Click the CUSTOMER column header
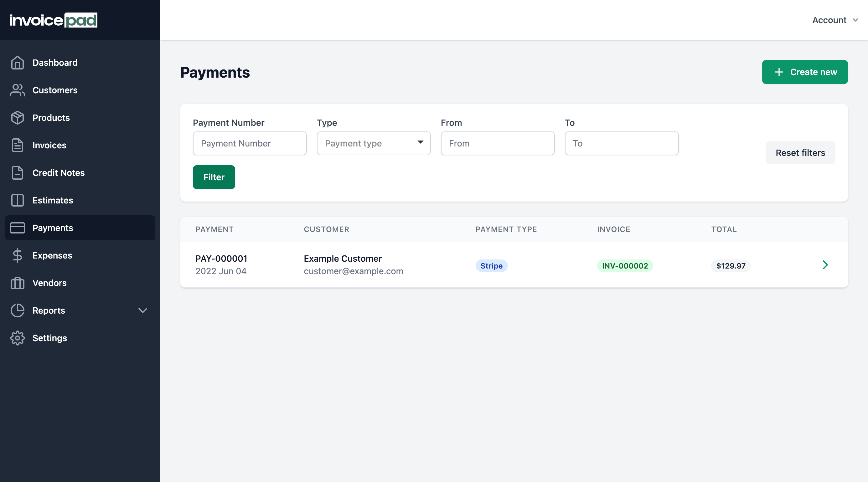 [x=327, y=229]
